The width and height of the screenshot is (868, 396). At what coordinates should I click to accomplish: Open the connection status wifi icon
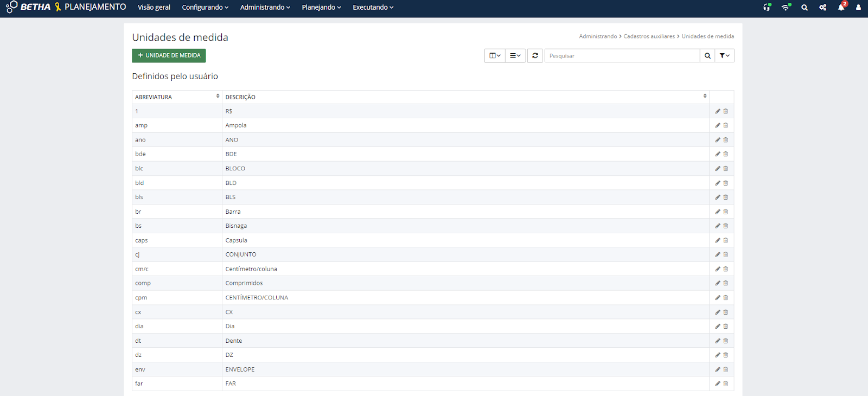[x=786, y=7]
